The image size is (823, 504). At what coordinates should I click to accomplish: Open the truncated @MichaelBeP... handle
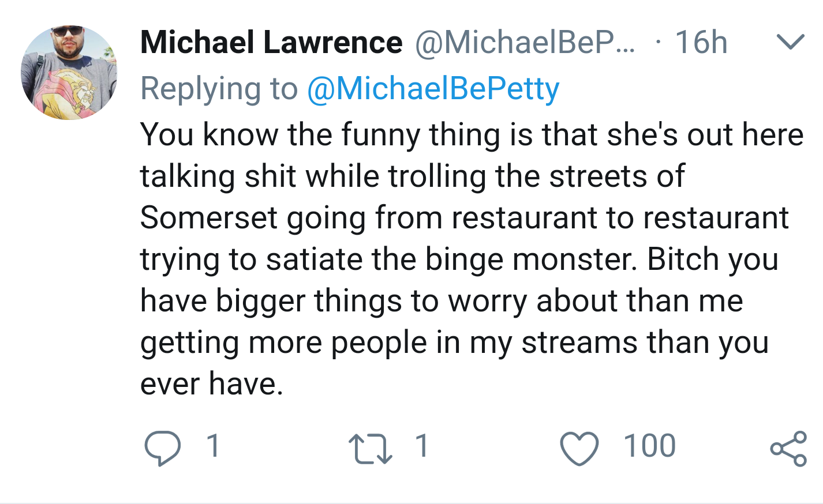tap(525, 43)
